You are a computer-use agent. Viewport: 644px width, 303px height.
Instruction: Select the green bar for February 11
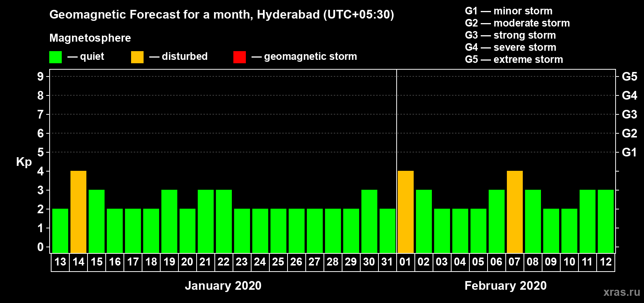pyautogui.click(x=588, y=222)
